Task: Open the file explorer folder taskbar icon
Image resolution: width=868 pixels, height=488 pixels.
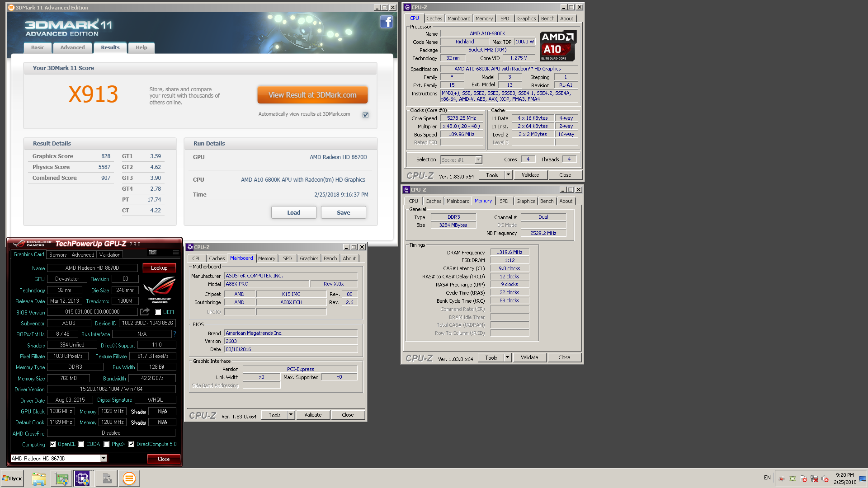Action: [x=39, y=478]
